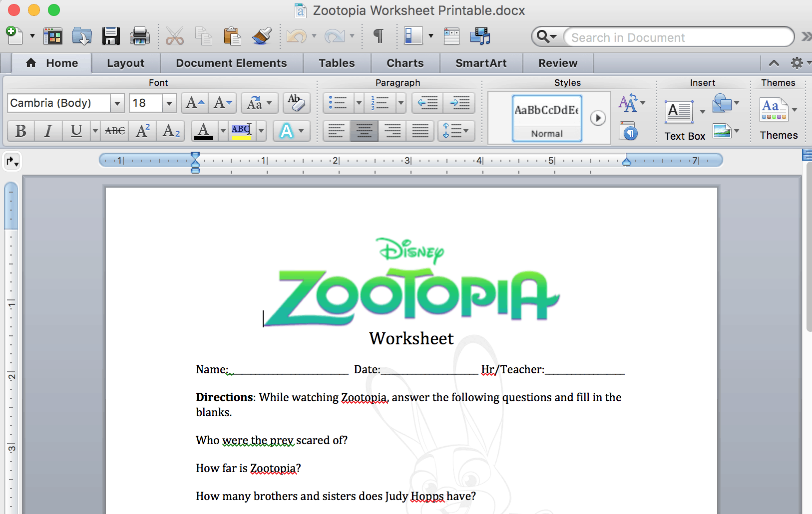Apply italic formatting
This screenshot has height=514, width=812.
click(48, 131)
